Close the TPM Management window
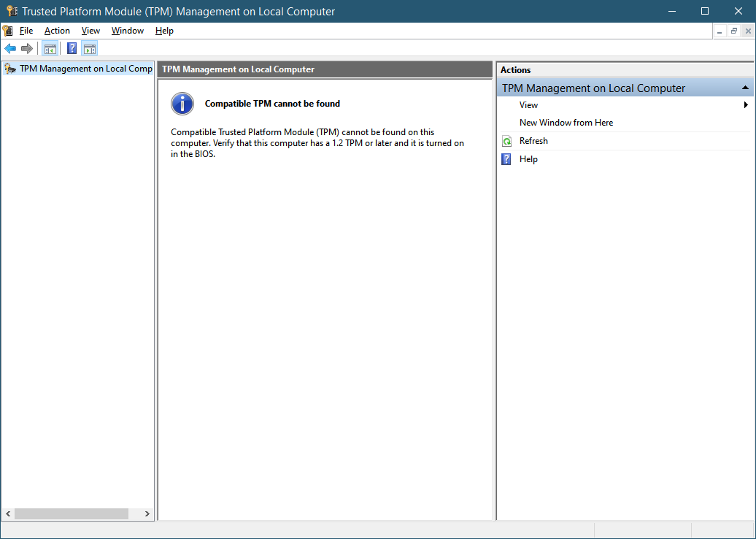Viewport: 756px width, 539px height. (738, 11)
